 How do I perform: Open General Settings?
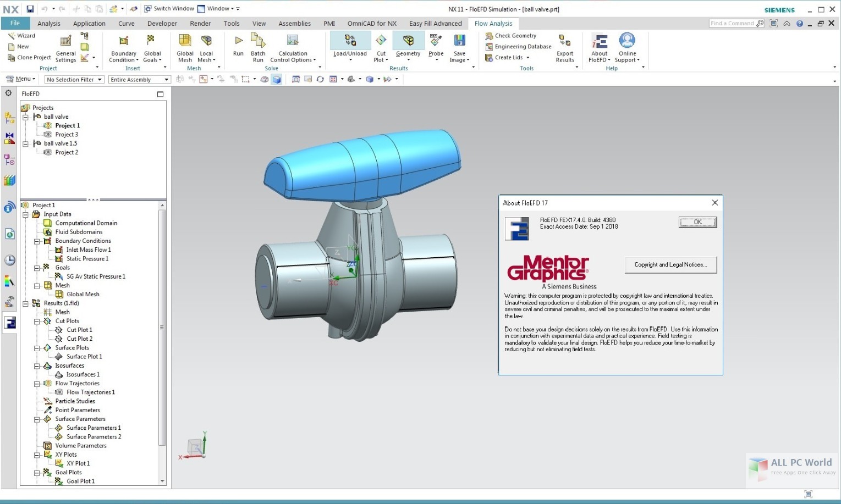click(65, 49)
